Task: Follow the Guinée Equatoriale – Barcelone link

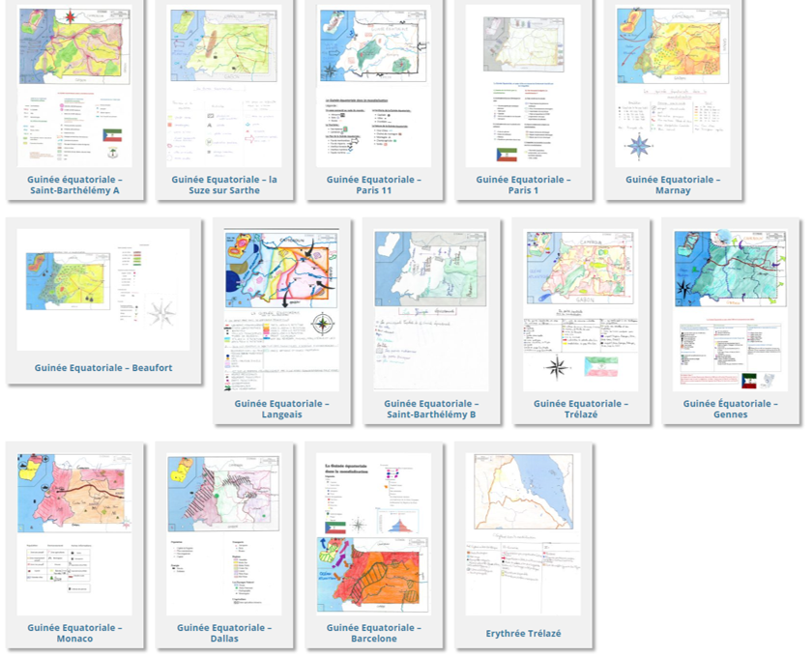Action: (374, 633)
